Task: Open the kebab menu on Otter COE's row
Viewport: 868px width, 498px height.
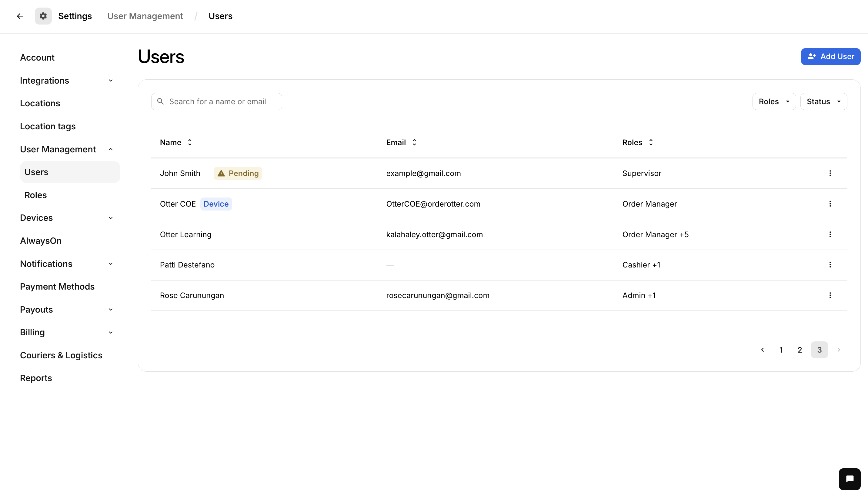Action: coord(830,204)
